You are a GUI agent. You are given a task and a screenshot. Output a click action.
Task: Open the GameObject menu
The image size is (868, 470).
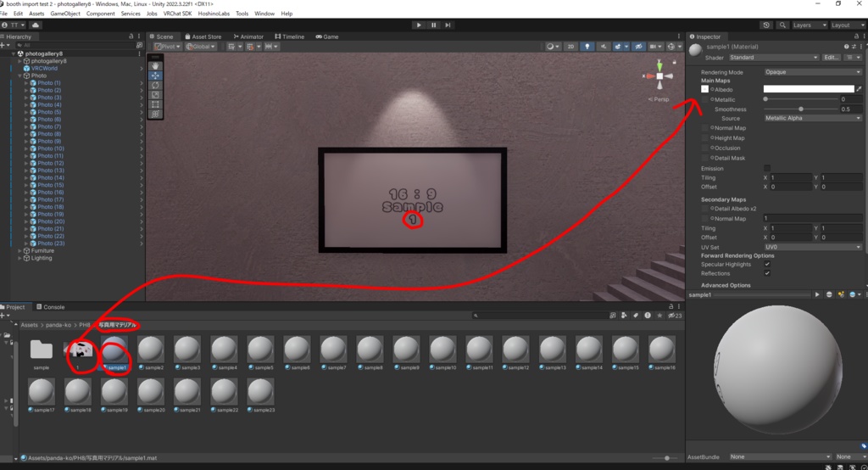[x=65, y=14]
